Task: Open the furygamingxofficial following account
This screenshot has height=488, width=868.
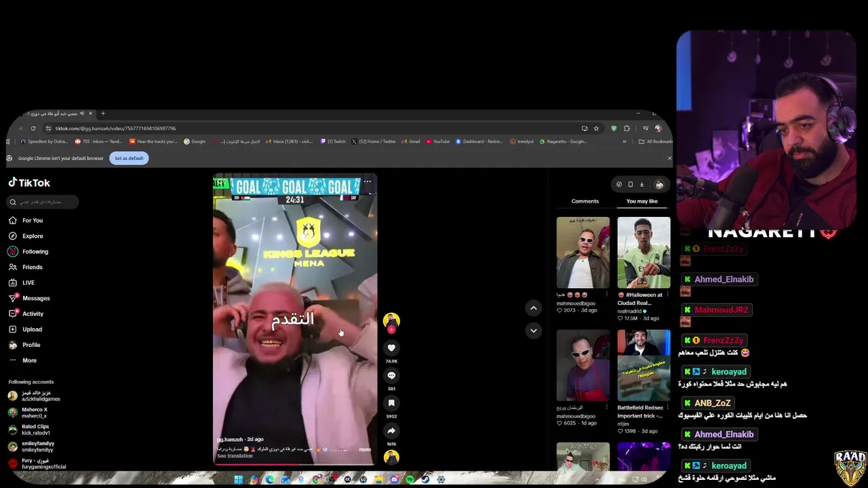Action: [37, 464]
